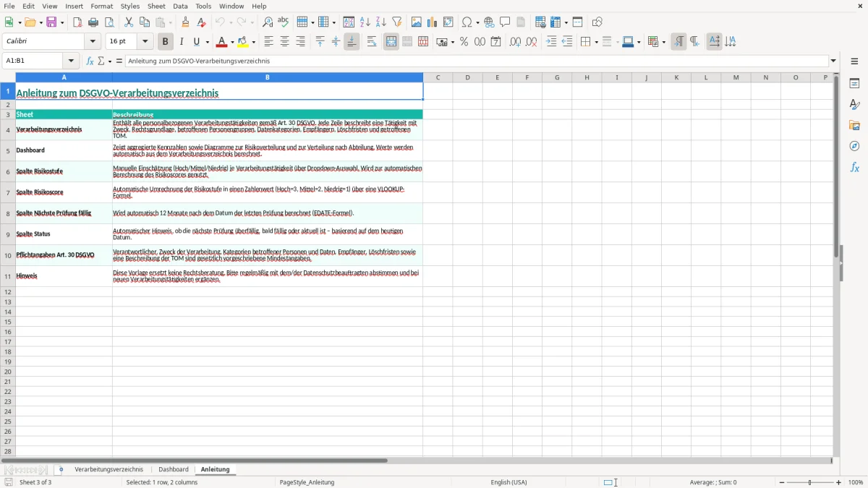Cut the selection with the scissors icon

click(129, 22)
